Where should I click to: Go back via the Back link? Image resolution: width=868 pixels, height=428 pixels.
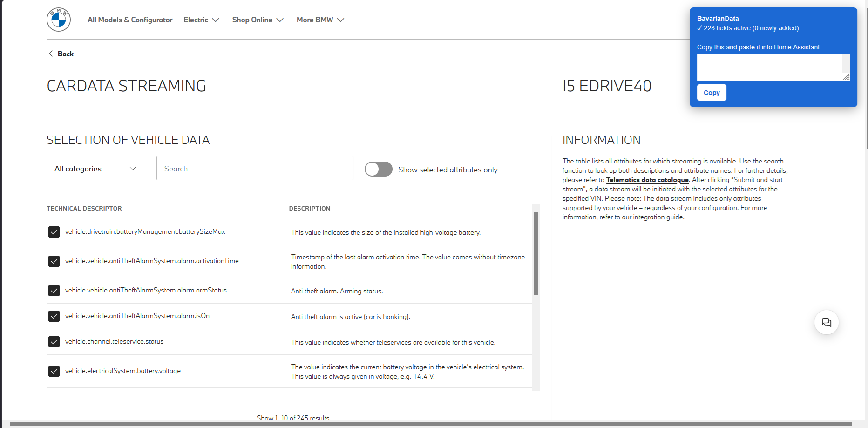[x=66, y=54]
